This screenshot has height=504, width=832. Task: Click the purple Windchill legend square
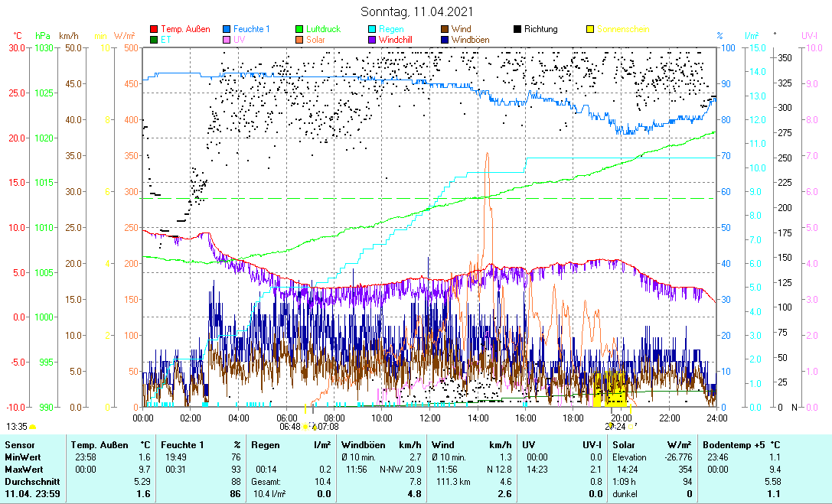372,39
